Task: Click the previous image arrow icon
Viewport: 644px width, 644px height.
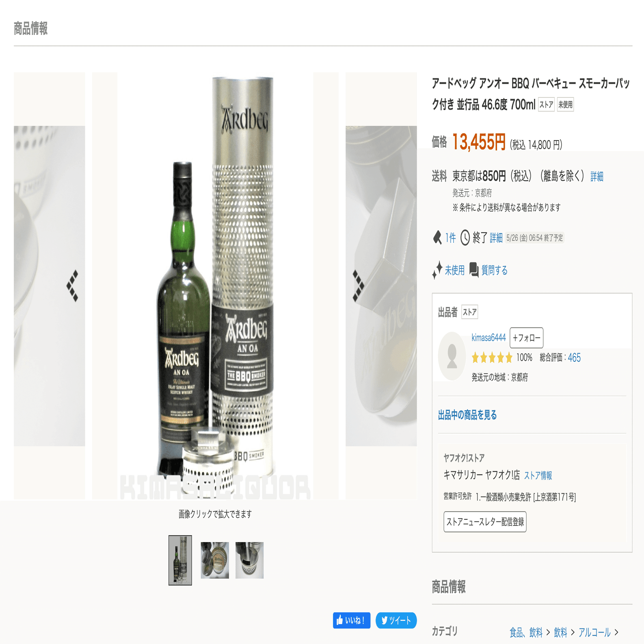Action: point(72,286)
